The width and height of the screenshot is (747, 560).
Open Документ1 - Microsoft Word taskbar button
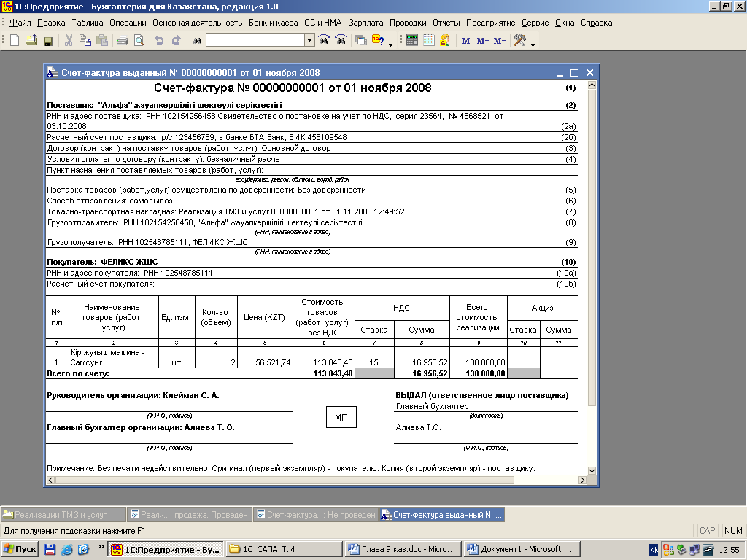click(522, 549)
